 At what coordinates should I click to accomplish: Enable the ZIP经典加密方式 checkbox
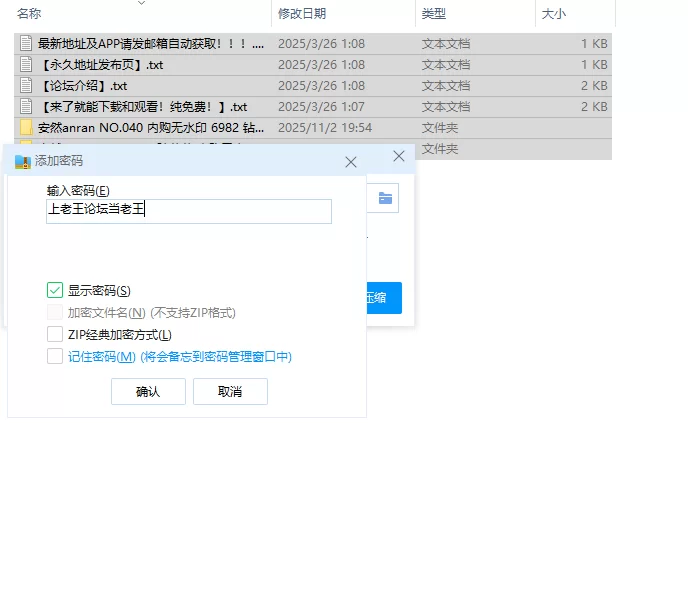[x=55, y=335]
